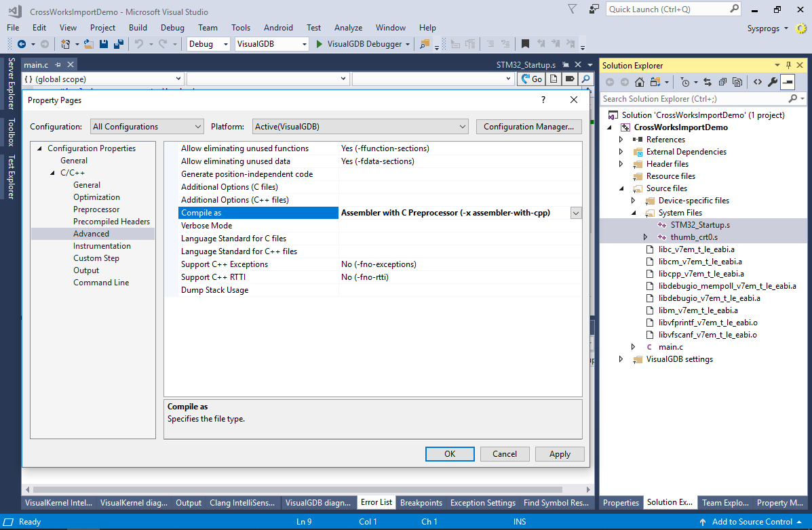Open the VisualGDB solution platform dropdown
The width and height of the screenshot is (812, 530).
pyautogui.click(x=272, y=44)
